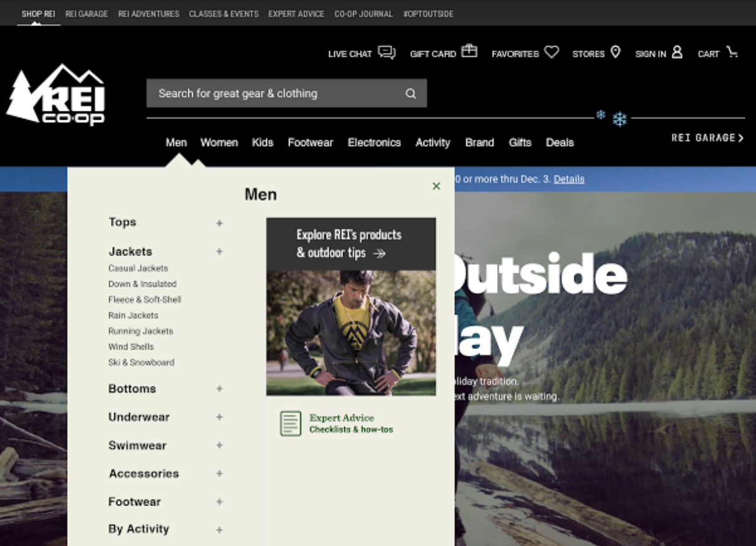
Task: Click the Gift Card text link
Action: click(x=433, y=54)
